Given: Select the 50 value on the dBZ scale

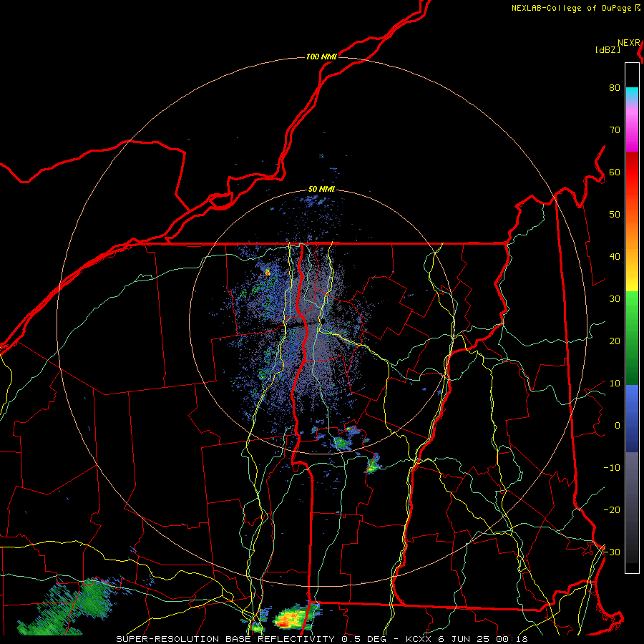Looking at the screenshot, I should (615, 215).
